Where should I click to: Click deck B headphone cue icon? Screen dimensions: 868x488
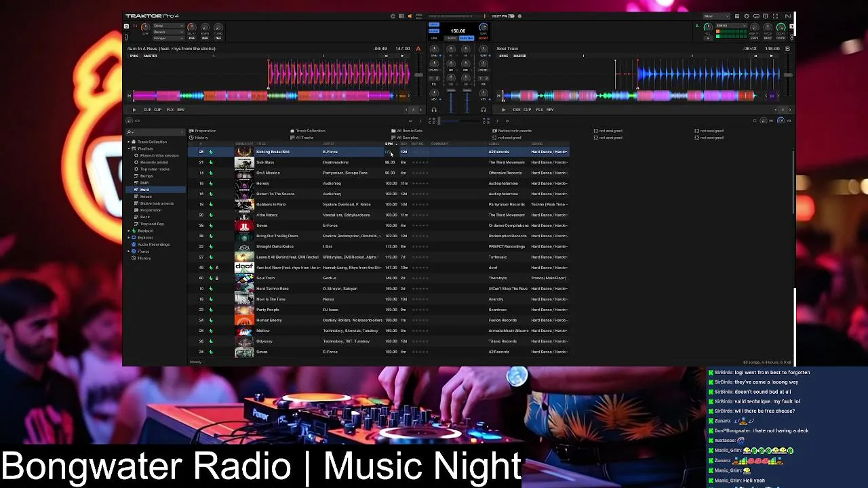(x=483, y=110)
